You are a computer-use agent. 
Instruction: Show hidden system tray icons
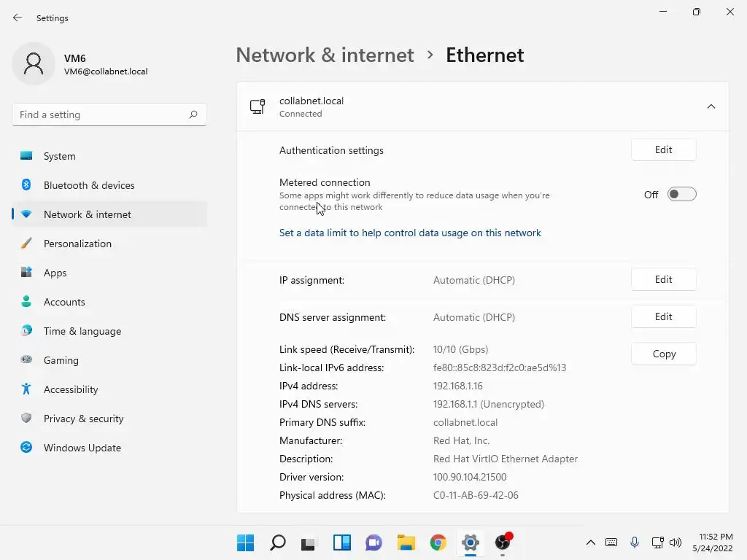tap(591, 542)
